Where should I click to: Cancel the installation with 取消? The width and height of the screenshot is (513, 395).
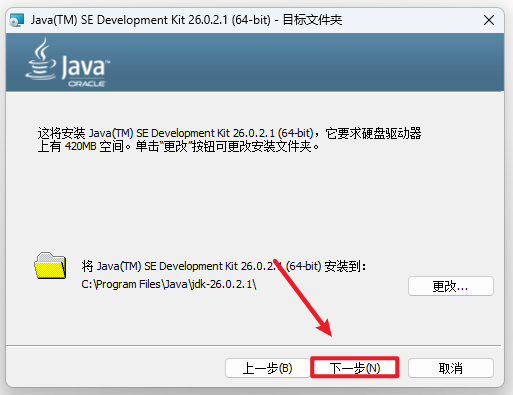click(x=451, y=368)
